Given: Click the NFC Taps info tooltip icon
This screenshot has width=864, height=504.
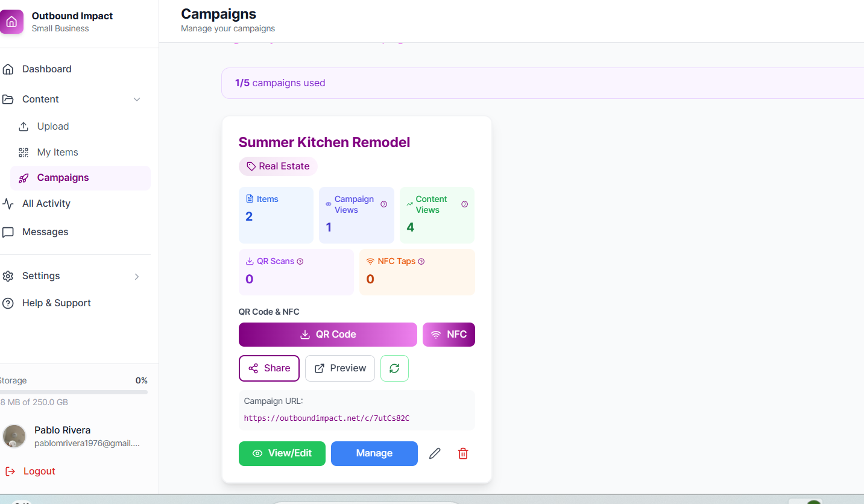Looking at the screenshot, I should [421, 261].
